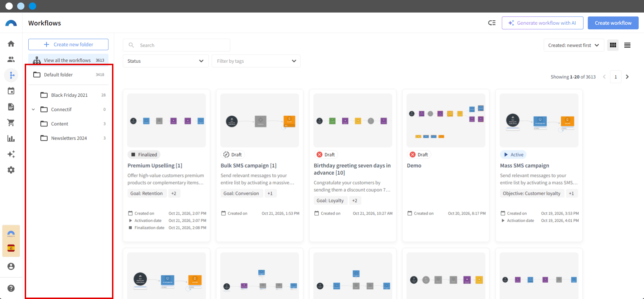Open Birthday greeting seven days in advance
The image size is (644, 299).
coord(352,169)
